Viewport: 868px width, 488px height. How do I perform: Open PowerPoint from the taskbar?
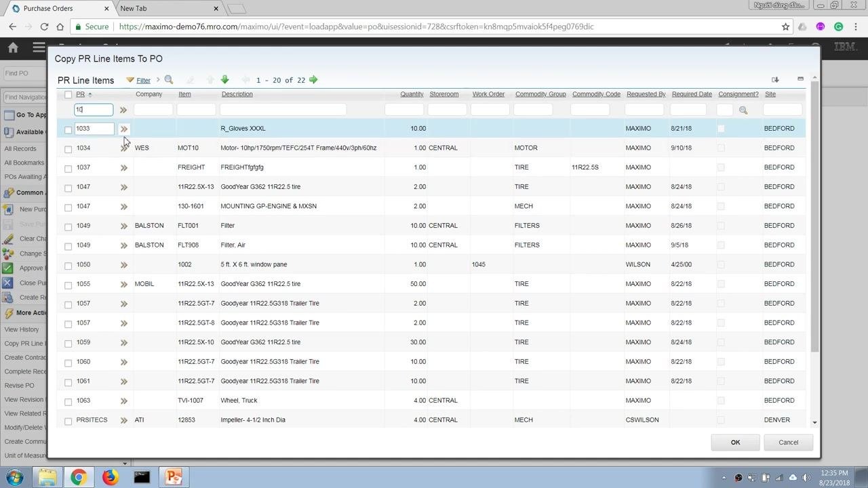174,477
